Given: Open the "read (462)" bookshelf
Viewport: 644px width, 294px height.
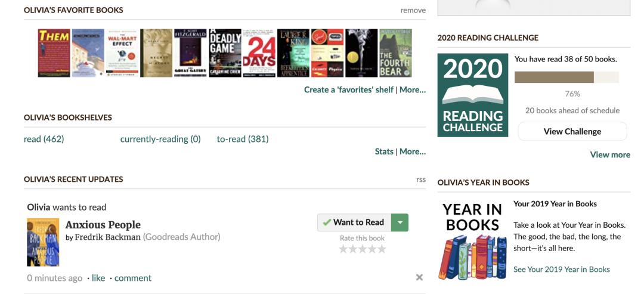Looking at the screenshot, I should tap(44, 139).
